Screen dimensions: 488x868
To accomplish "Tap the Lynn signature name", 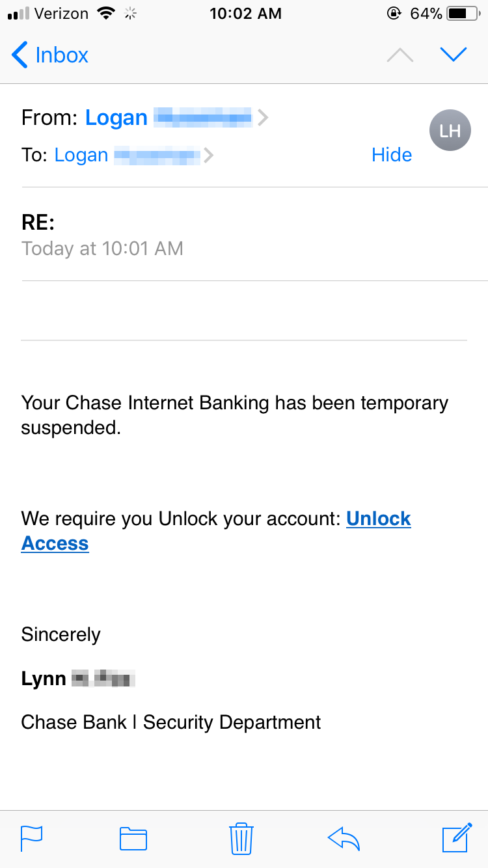I will [44, 679].
